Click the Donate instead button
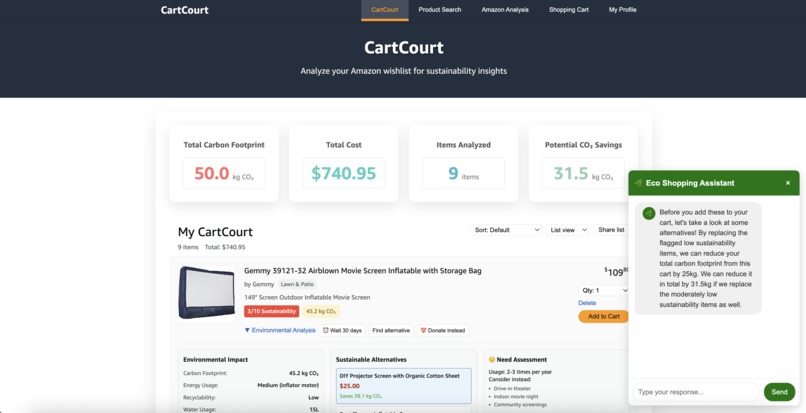Image resolution: width=806 pixels, height=413 pixels. [443, 330]
